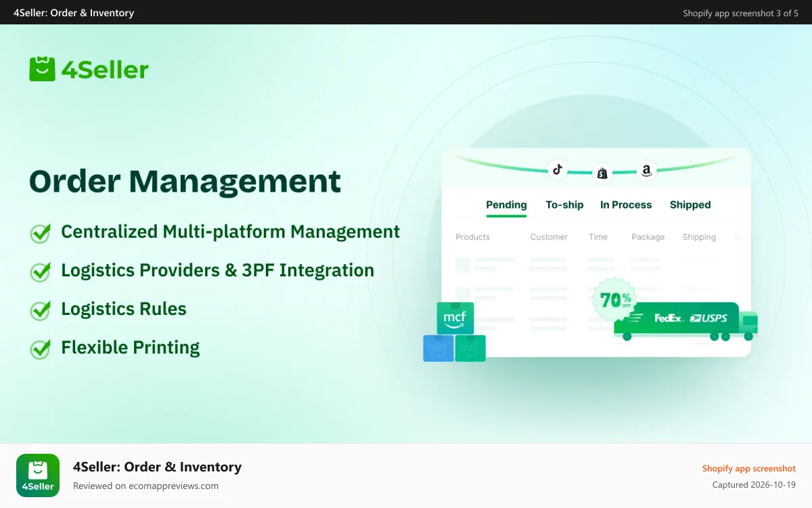Switch to the To-ship tab
This screenshot has width=812, height=508.
(564, 205)
